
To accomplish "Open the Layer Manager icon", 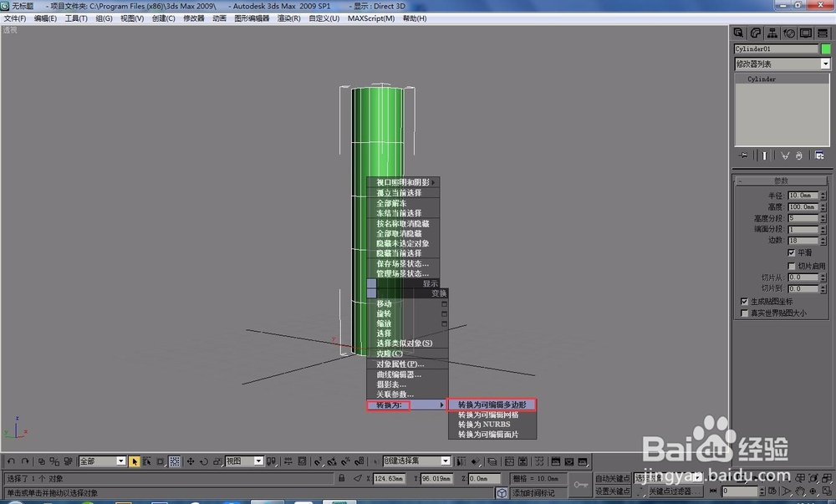I will (x=492, y=461).
